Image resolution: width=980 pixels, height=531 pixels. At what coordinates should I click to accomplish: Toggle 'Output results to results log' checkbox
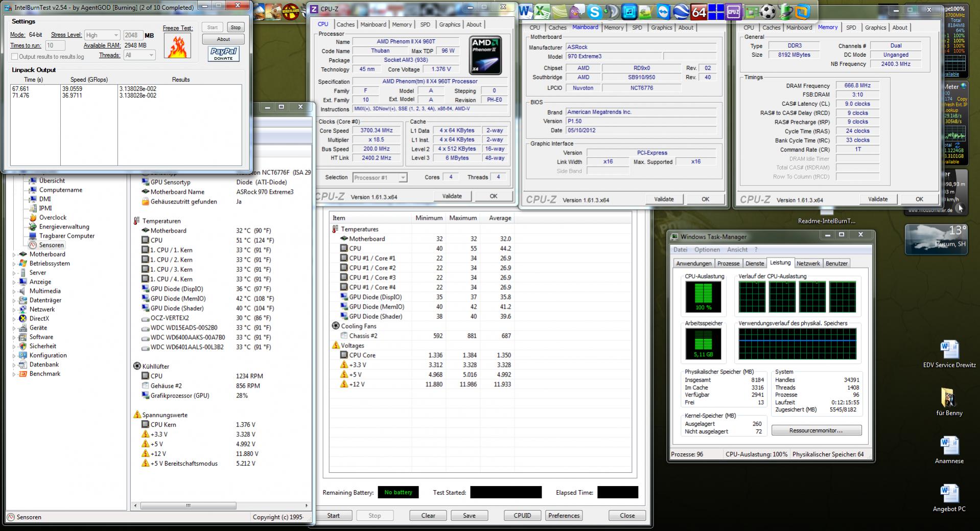(x=14, y=57)
